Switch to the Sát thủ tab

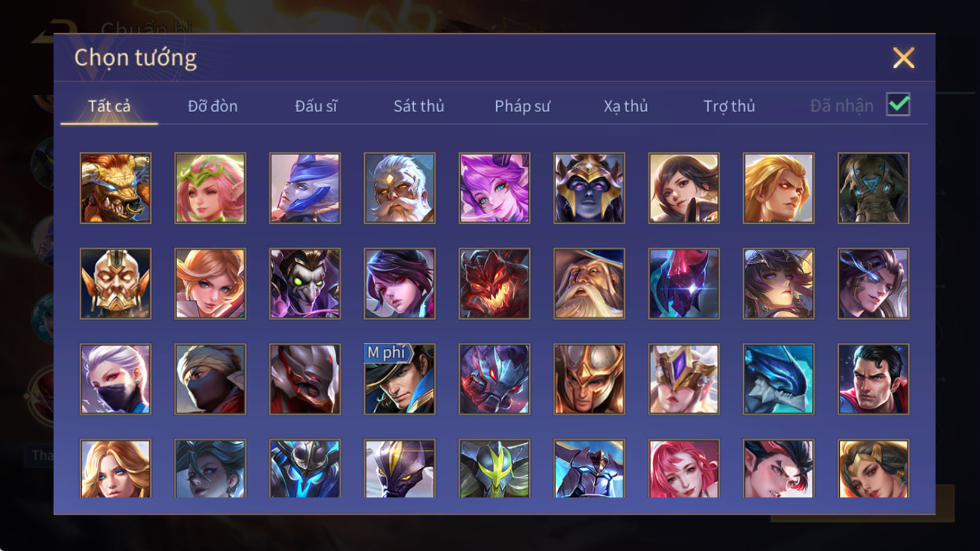419,106
